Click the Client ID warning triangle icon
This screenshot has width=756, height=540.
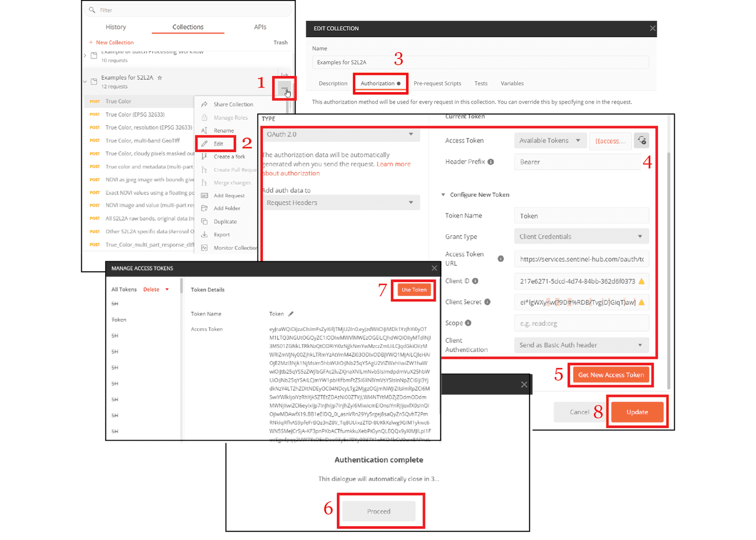tap(642, 281)
